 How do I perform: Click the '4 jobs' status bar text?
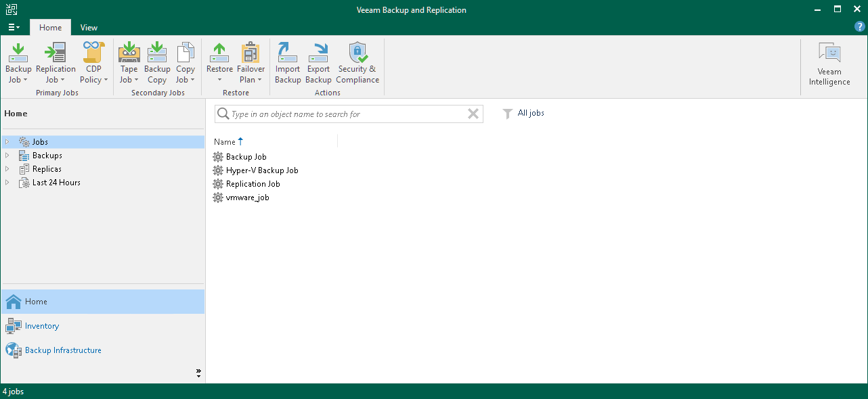(14, 392)
